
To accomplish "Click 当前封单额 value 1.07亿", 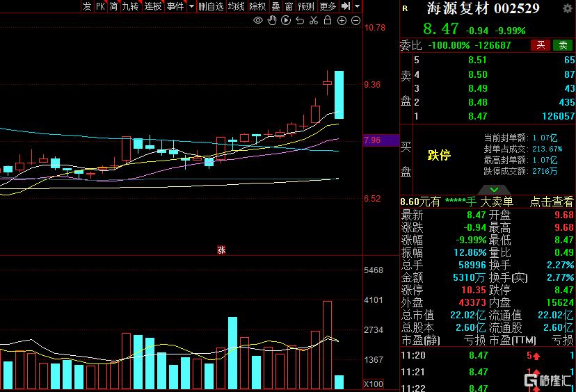I will click(545, 138).
